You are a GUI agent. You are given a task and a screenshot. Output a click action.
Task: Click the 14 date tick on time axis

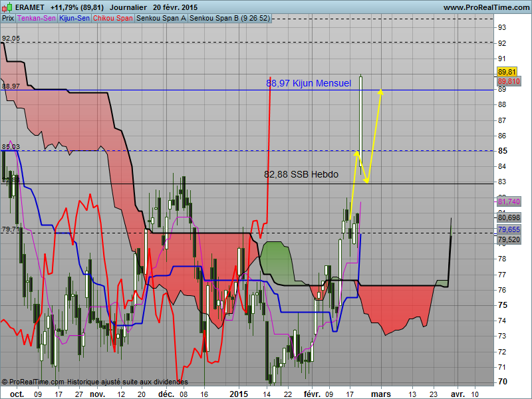coord(267,394)
